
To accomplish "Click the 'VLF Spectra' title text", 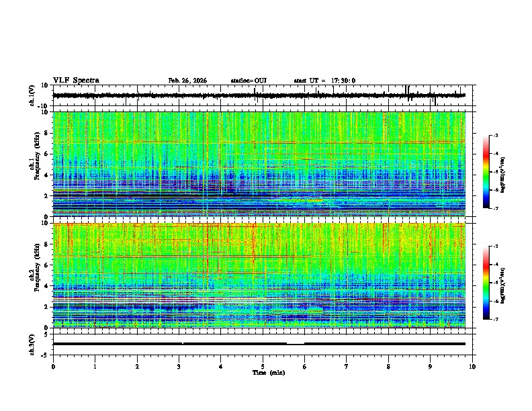I will click(76, 81).
